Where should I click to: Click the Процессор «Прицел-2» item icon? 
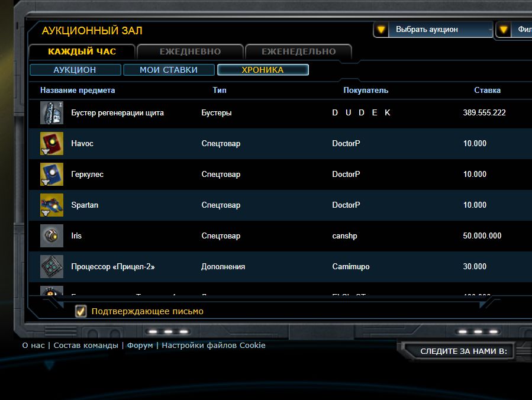click(51, 267)
